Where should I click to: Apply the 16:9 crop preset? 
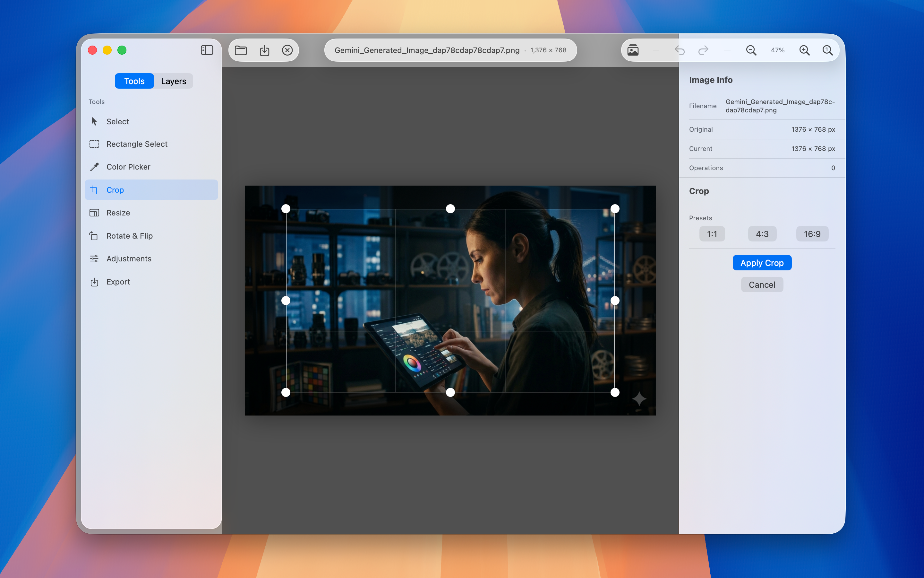(x=812, y=234)
